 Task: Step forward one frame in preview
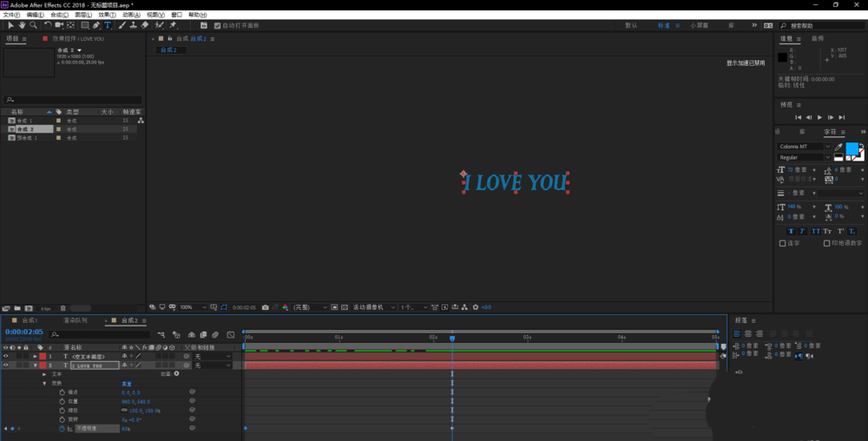click(831, 117)
